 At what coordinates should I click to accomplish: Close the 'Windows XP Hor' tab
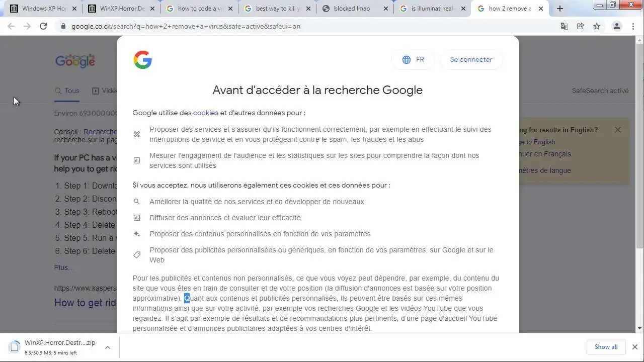click(x=74, y=9)
